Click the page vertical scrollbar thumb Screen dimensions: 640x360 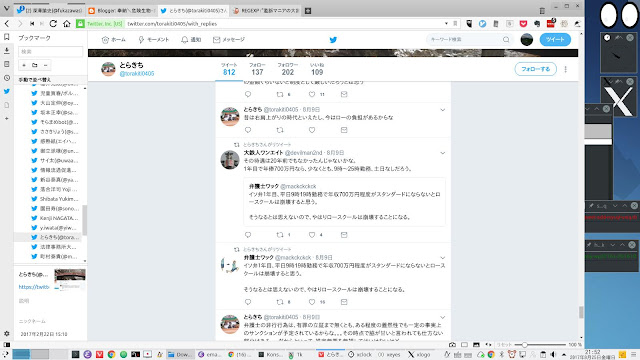(581, 313)
